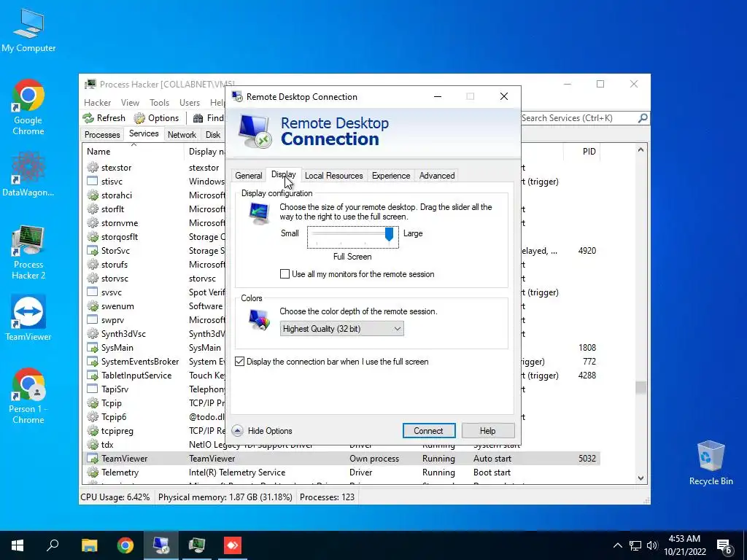Screen dimensions: 747x560
Task: Switch to Network tab in Process Hacker
Action: pos(182,135)
